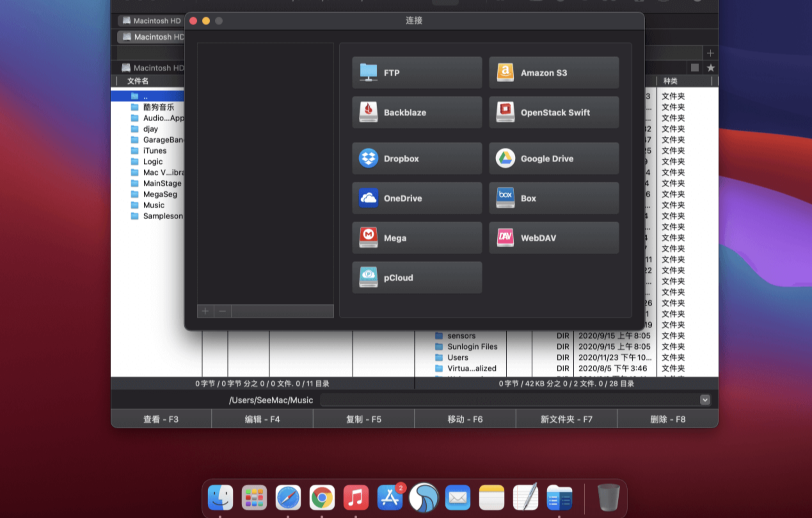812x518 pixels.
Task: Click the path field showing /Users/SeeMac/Music
Action: point(271,400)
